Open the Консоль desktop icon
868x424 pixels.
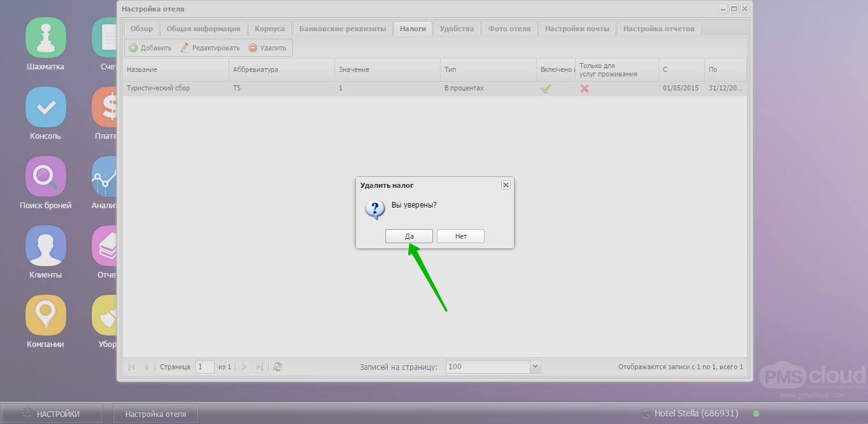tap(46, 107)
